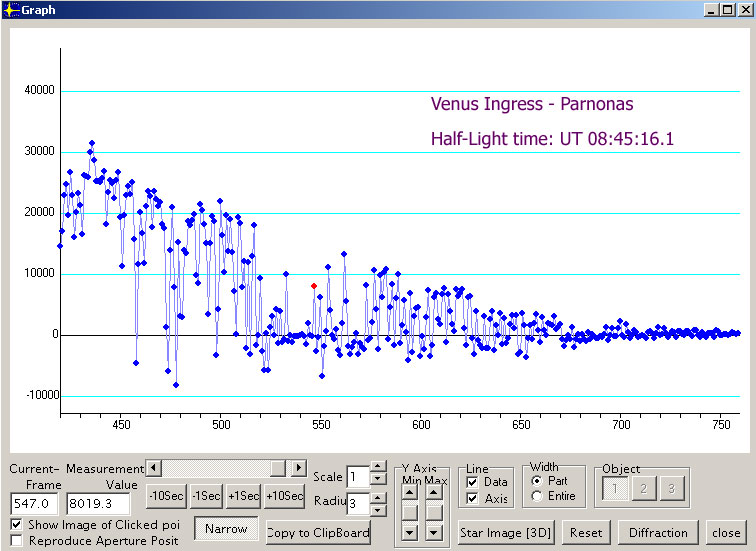
Task: Raise the Y Axis Max using up arrow
Action: (x=433, y=493)
